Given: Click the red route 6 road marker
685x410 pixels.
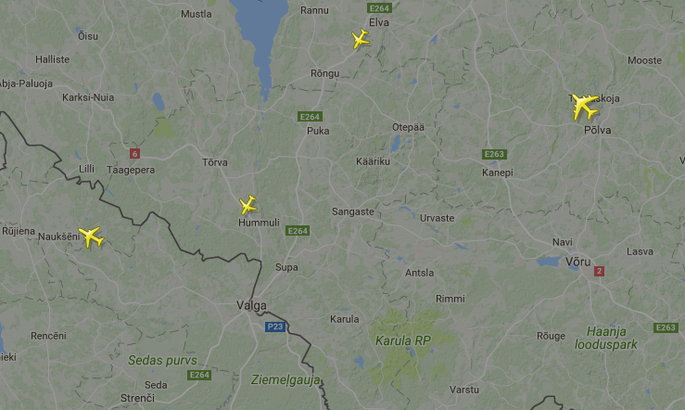Looking at the screenshot, I should 135,153.
